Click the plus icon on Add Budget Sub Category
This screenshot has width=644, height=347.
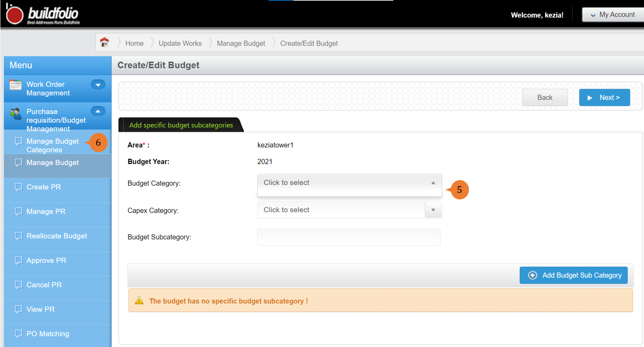(x=532, y=275)
